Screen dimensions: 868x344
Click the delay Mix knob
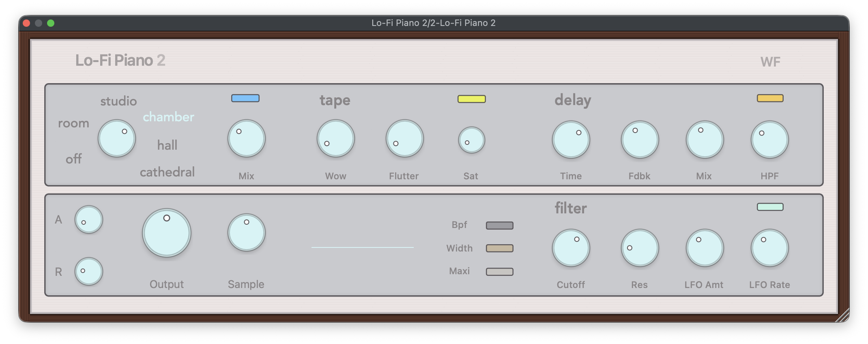tap(705, 140)
